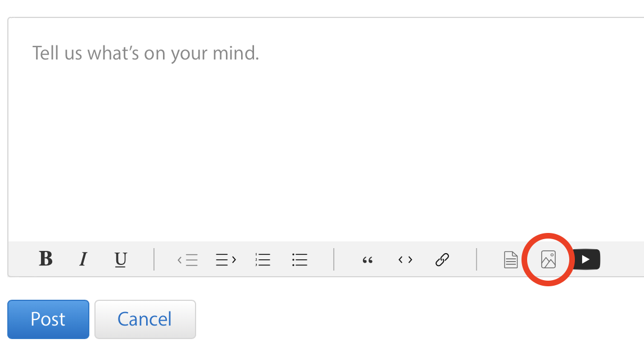Decrease indent with the outdent icon
The height and width of the screenshot is (357, 644).
coord(188,260)
